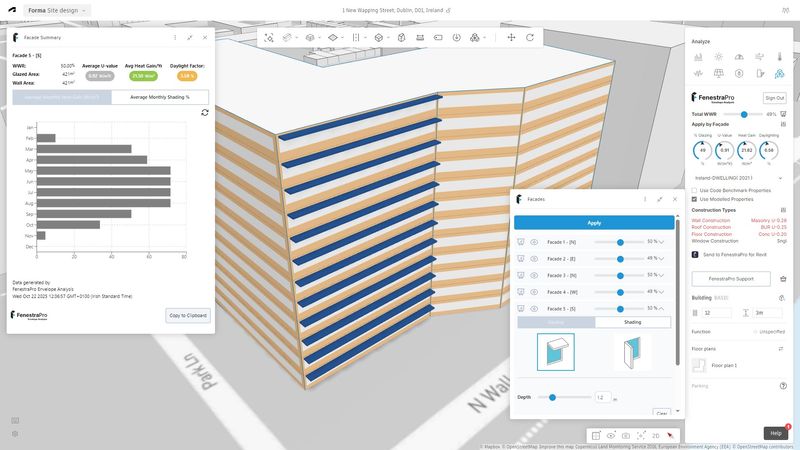This screenshot has height=450, width=800.
Task: Refresh the Facade Summary chart
Action: tap(205, 113)
